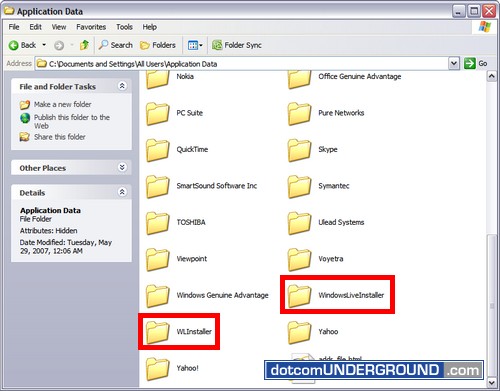
Task: Click the Forward navigation arrow
Action: (x=59, y=45)
